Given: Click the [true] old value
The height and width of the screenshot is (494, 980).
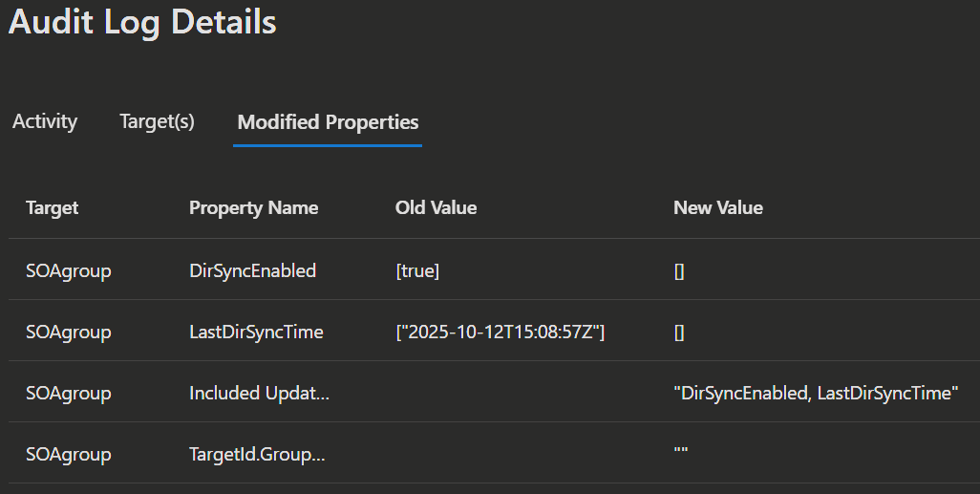Looking at the screenshot, I should 417,271.
